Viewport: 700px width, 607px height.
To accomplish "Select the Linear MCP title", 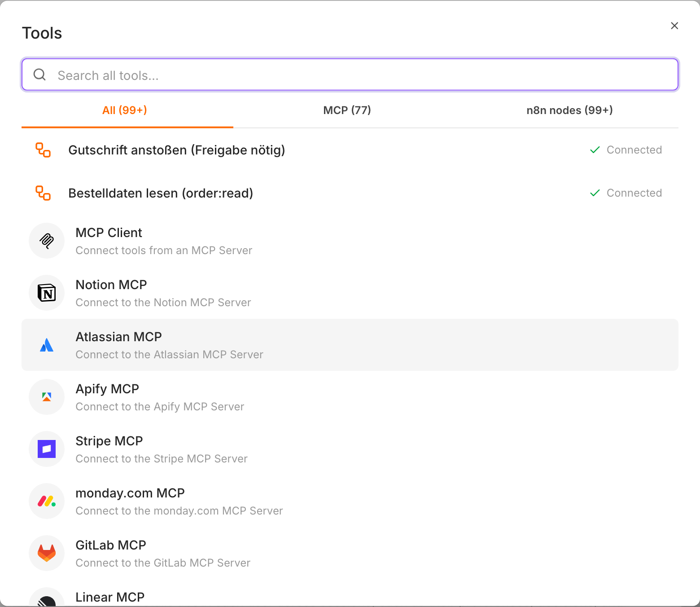I will click(110, 597).
